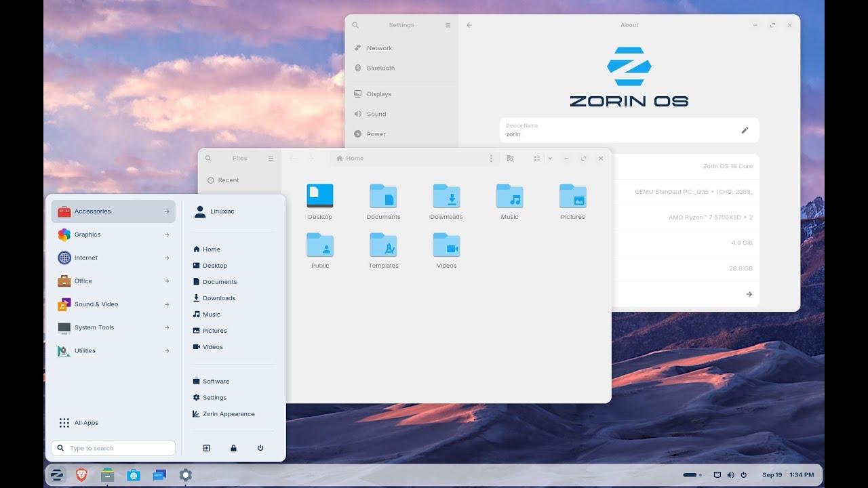Open the Pictures folder in Files
The image size is (868, 488).
click(573, 201)
